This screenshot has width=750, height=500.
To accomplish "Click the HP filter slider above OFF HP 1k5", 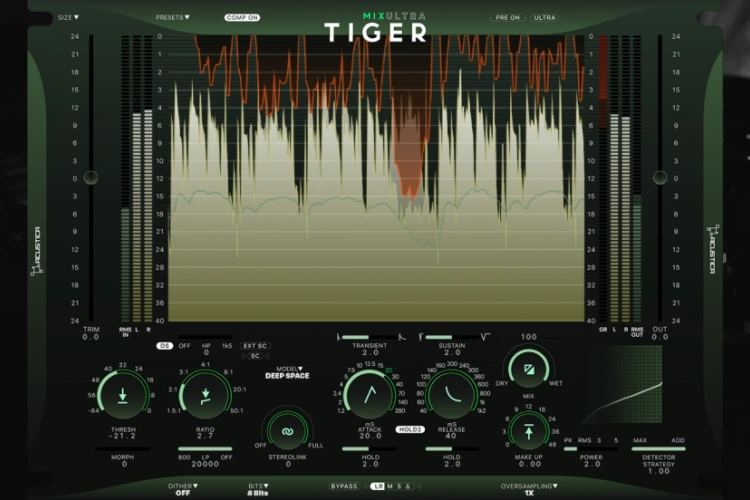I will pyautogui.click(x=205, y=337).
